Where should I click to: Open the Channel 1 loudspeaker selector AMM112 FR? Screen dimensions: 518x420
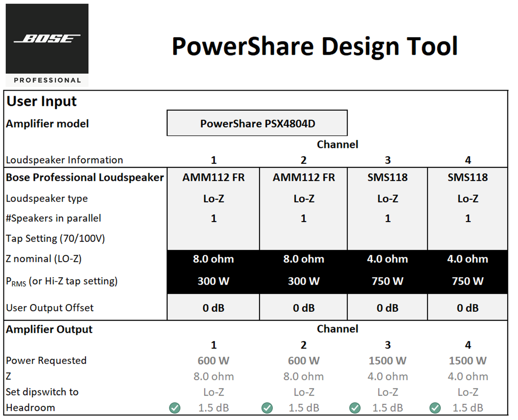pos(213,177)
